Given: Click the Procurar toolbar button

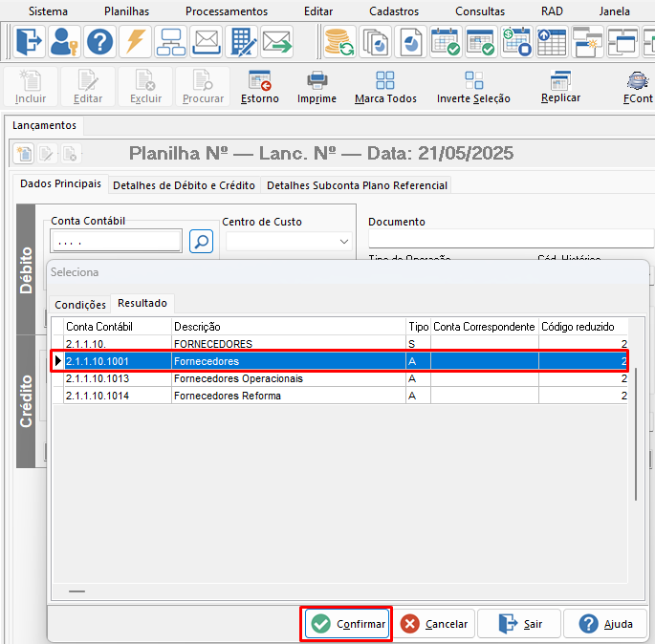Looking at the screenshot, I should (x=203, y=87).
